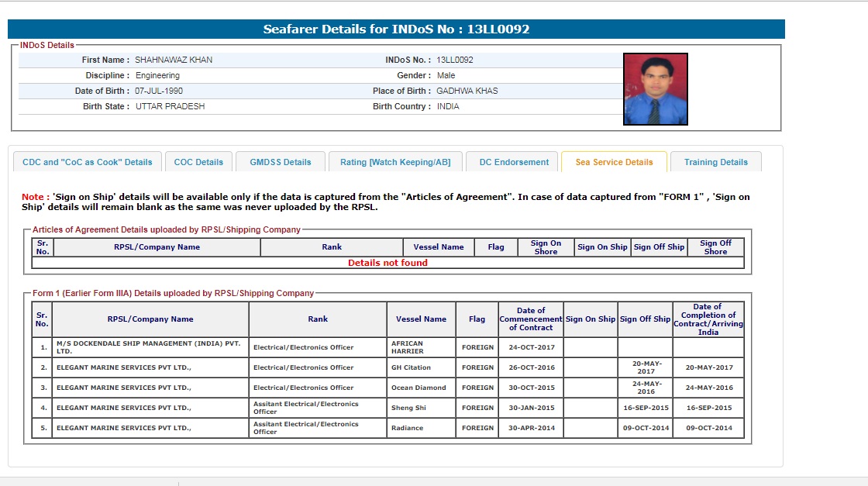Open the Training Details tab
The height and width of the screenshot is (486, 868).
[715, 162]
